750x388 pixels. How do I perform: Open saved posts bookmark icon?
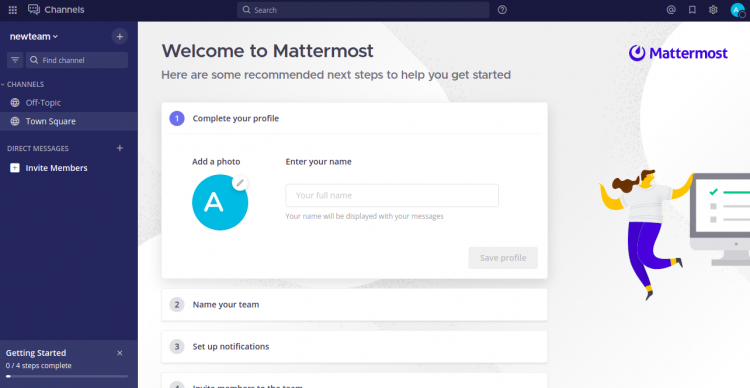point(692,10)
